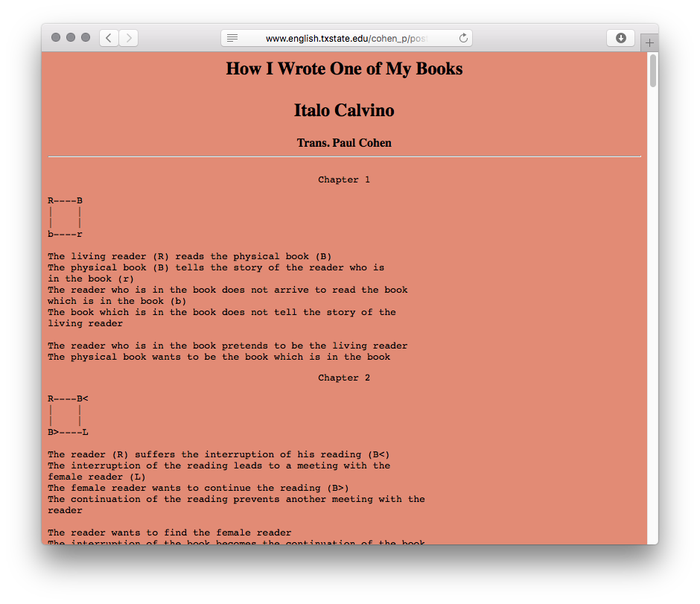
Task: Click the 'Chapter 1' label
Action: 344,179
